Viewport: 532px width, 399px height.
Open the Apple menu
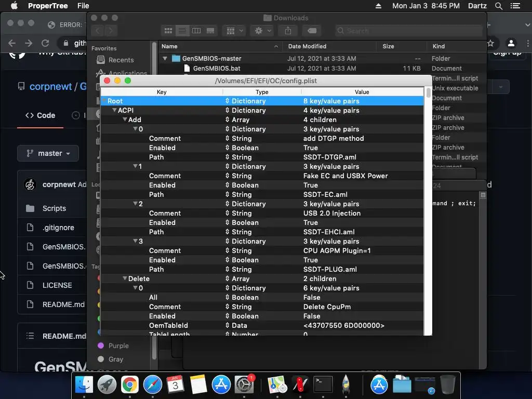tap(14, 6)
